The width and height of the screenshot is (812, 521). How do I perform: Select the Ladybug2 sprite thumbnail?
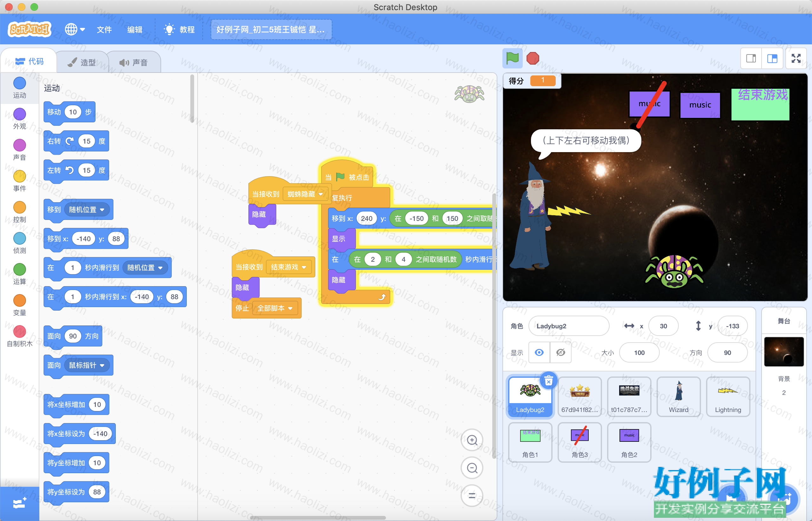click(x=530, y=396)
